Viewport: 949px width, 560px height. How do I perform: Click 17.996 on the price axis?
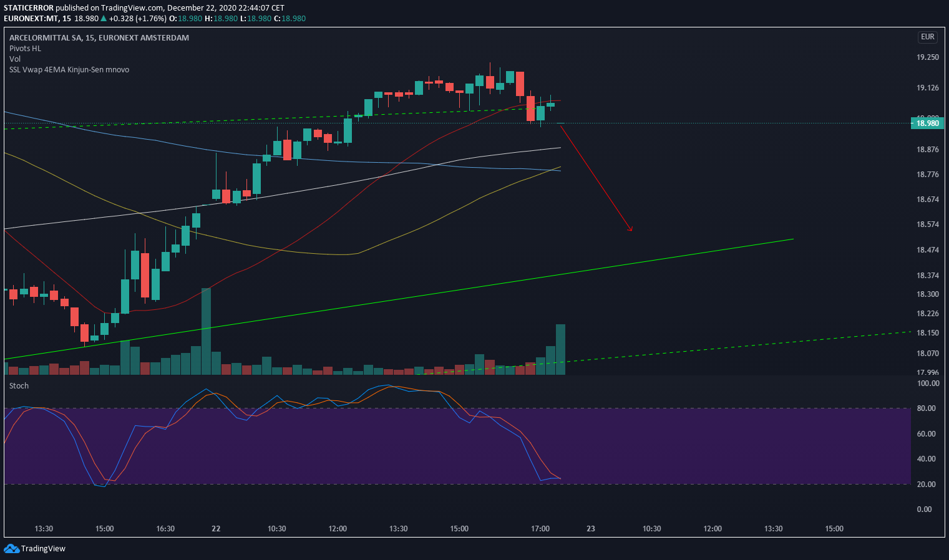tap(927, 373)
